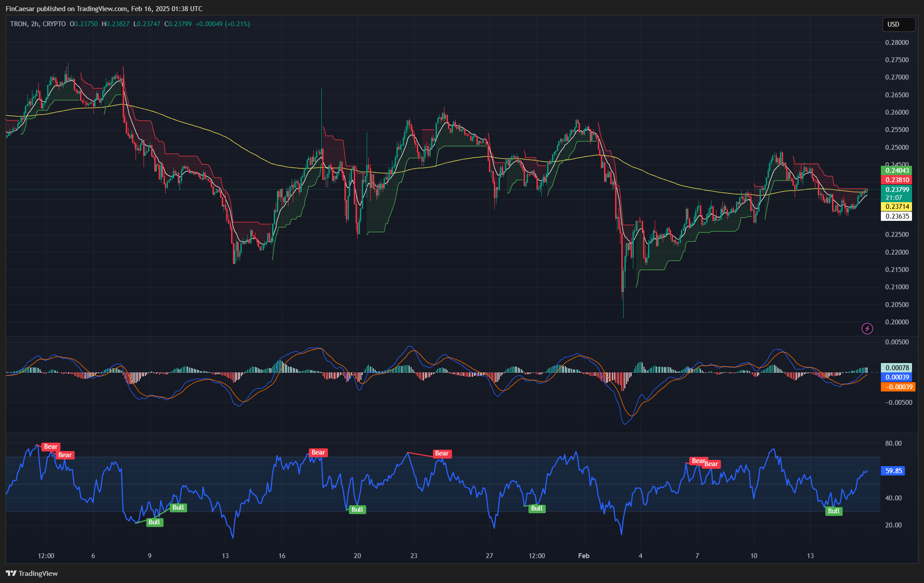
Task: Click the last Bull label after date 13 February
Action: point(834,511)
